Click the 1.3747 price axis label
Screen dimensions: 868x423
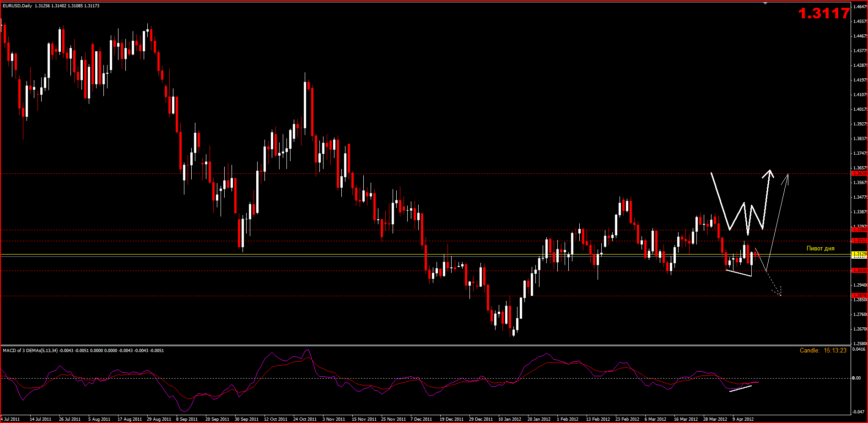860,153
